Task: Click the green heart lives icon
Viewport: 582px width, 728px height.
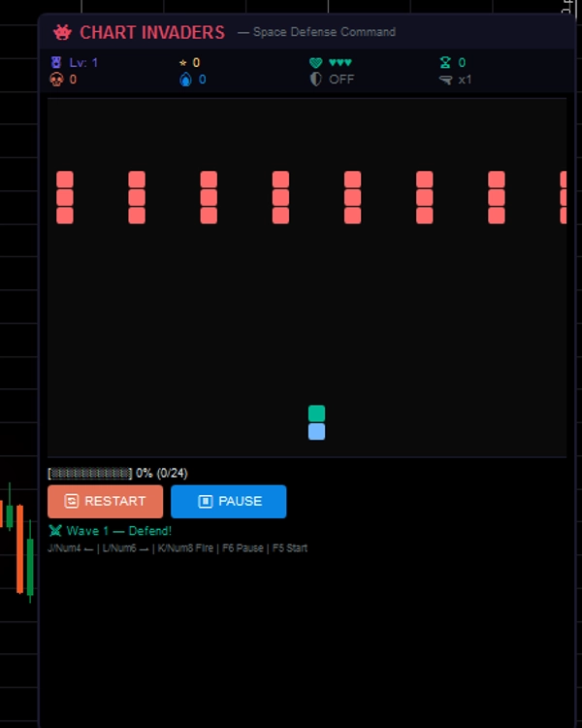Action: [x=315, y=63]
